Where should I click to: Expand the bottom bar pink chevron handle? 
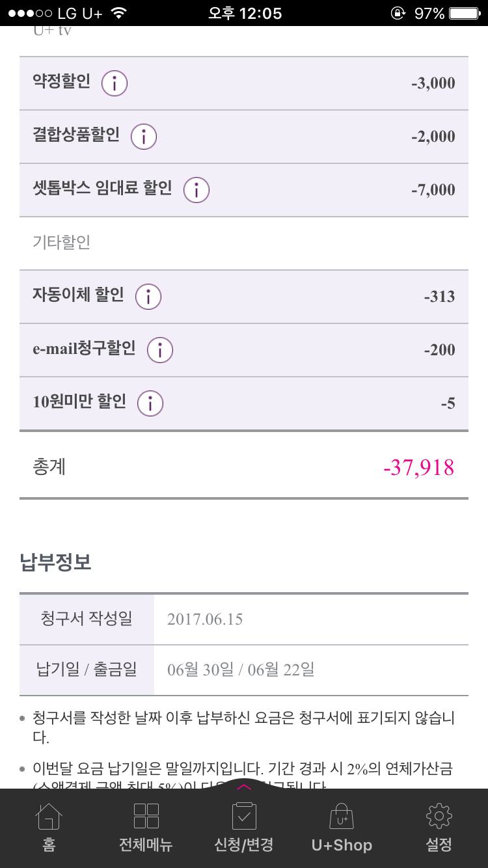[244, 787]
